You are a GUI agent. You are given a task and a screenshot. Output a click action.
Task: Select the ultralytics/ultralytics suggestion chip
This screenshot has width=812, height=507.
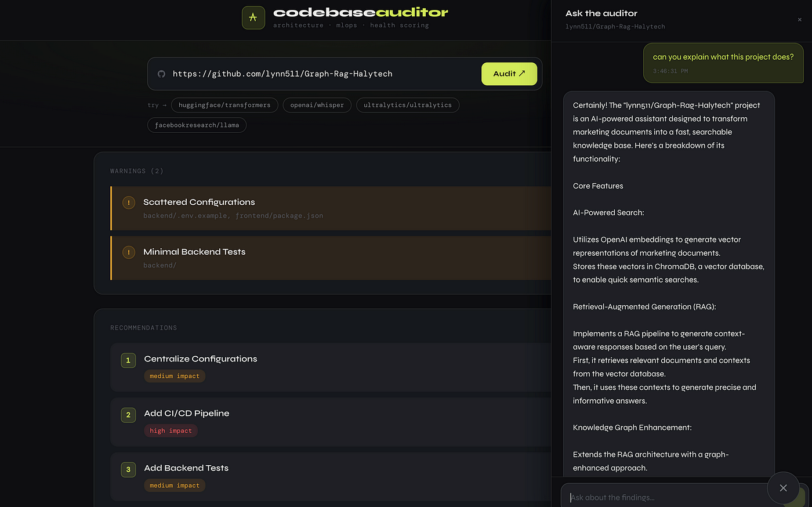tap(407, 105)
